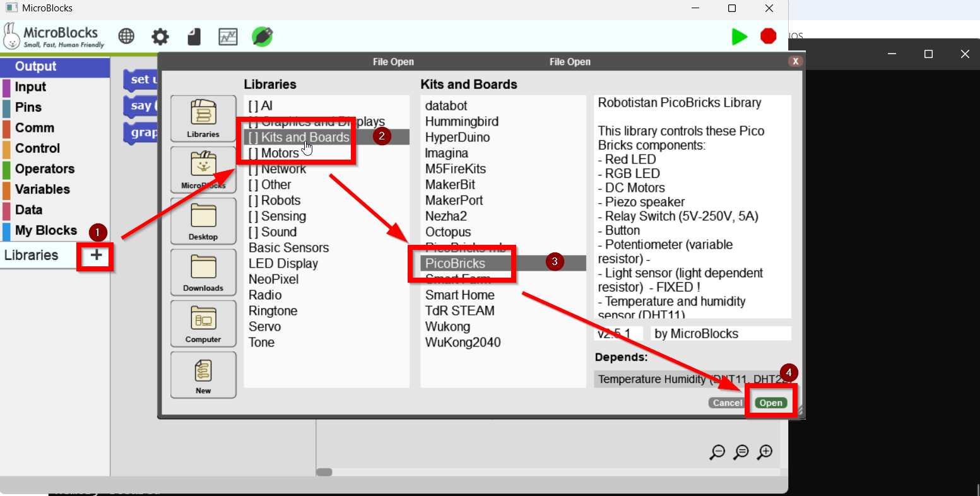Select WuKong2040 in the list

click(504, 343)
